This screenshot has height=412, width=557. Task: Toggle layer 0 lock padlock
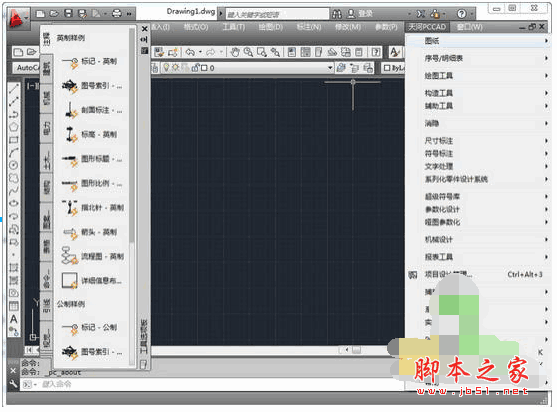pyautogui.click(x=195, y=67)
